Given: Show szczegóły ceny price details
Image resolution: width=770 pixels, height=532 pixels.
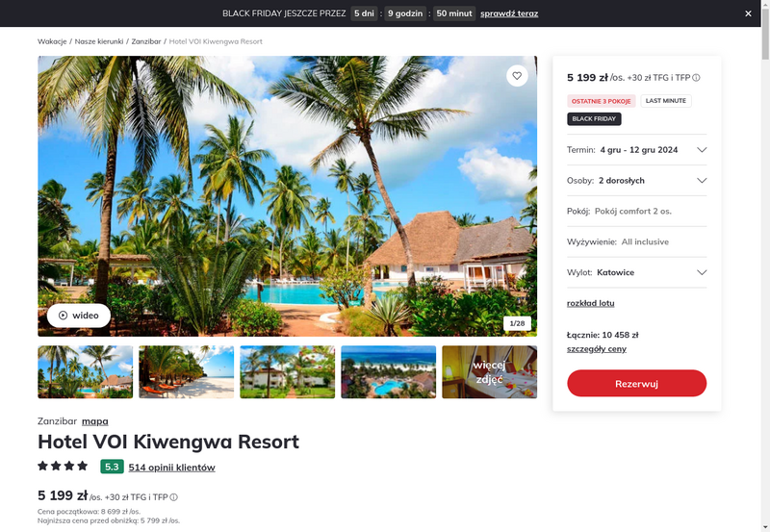Looking at the screenshot, I should (596, 348).
